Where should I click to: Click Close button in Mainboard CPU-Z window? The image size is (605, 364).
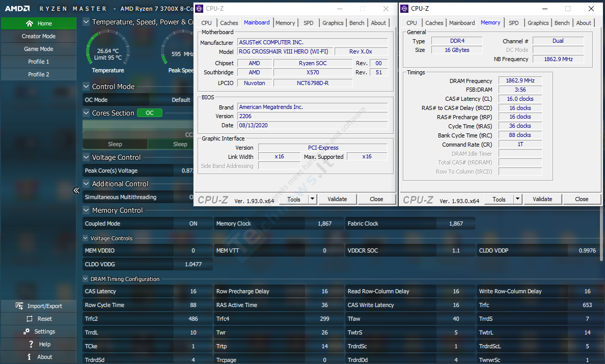376,199
